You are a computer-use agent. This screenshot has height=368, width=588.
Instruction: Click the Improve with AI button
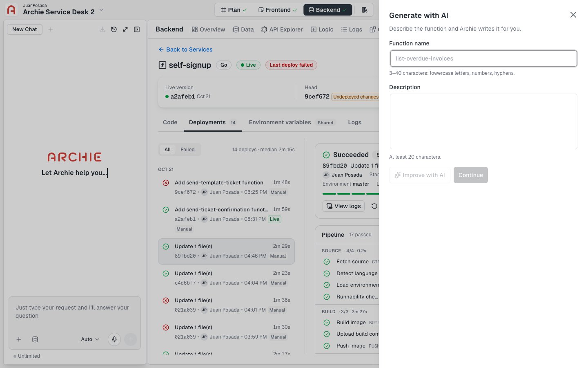(x=420, y=175)
